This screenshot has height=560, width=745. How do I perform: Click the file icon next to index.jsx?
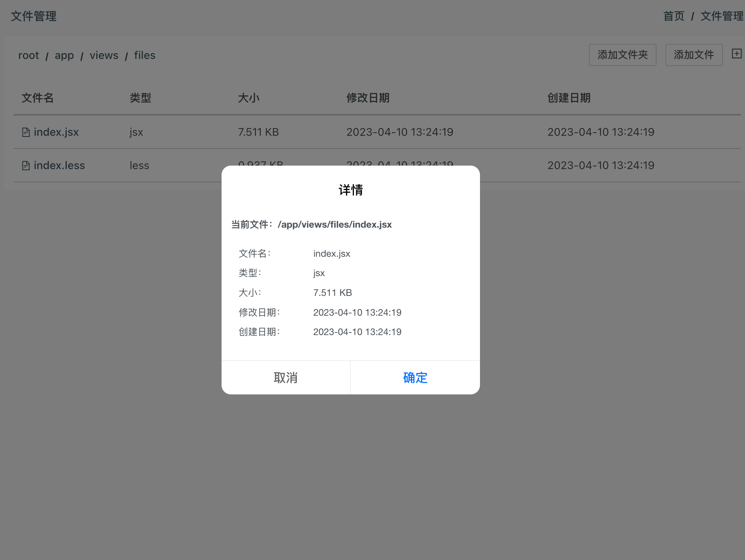click(x=26, y=132)
